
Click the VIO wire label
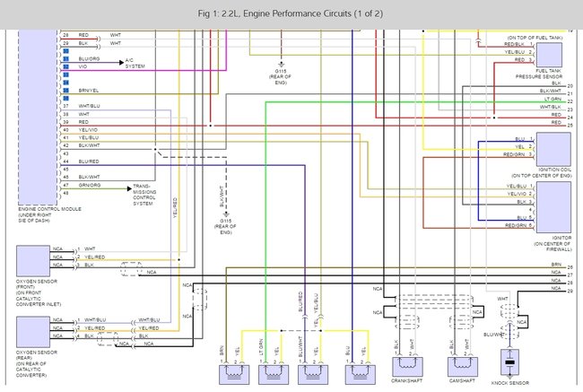[83, 66]
